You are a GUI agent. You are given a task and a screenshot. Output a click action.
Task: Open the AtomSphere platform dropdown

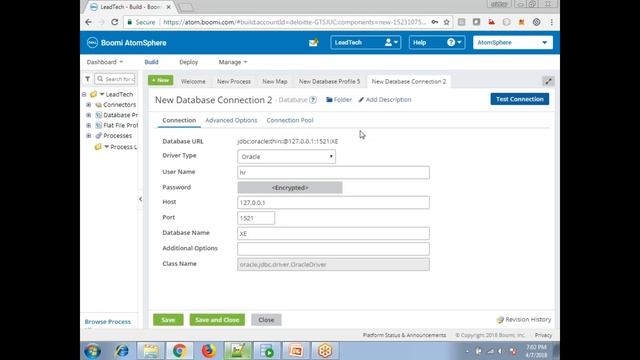(x=513, y=42)
